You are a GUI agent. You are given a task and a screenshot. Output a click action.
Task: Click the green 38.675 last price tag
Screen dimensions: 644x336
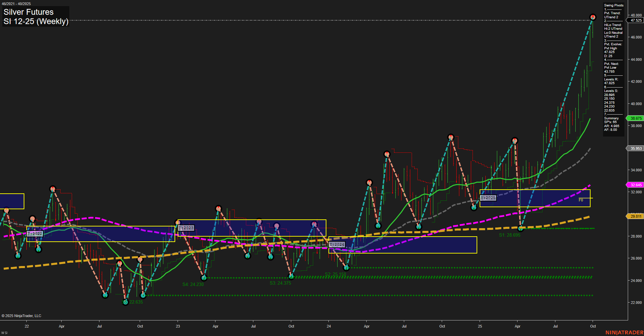[x=635, y=118]
